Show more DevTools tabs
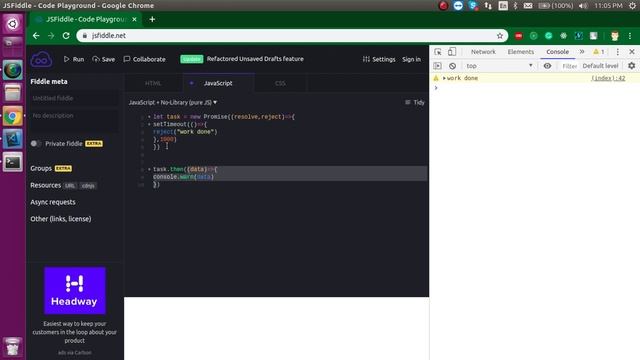This screenshot has height=360, width=640. 582,52
